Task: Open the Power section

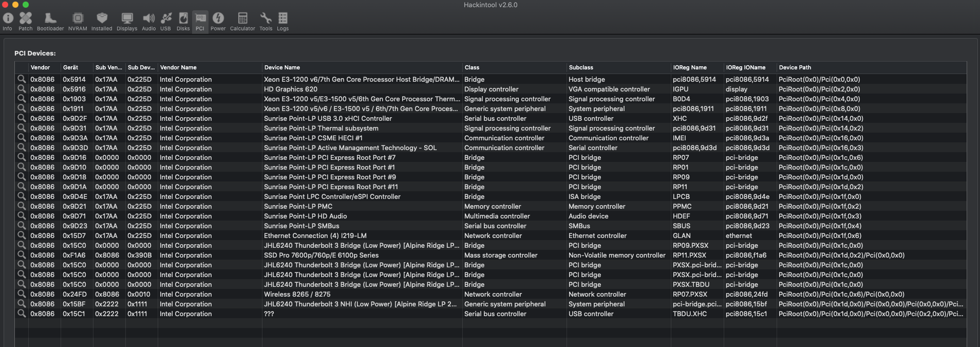Action: point(218,22)
